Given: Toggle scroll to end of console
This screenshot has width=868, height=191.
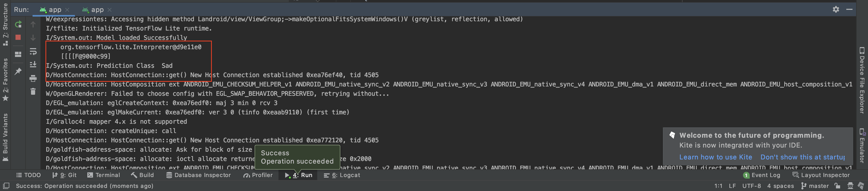Looking at the screenshot, I should (33, 64).
